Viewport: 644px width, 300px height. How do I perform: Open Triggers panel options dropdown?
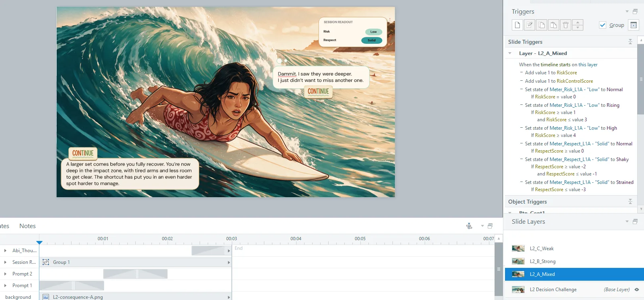coord(627,11)
